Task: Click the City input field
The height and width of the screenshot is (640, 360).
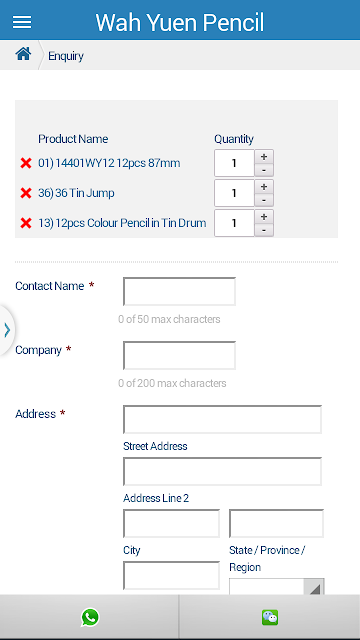Action: point(171,523)
